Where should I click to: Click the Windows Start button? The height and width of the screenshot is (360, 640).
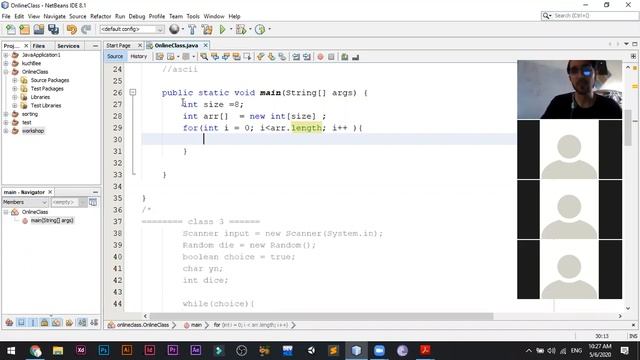pos(11,351)
